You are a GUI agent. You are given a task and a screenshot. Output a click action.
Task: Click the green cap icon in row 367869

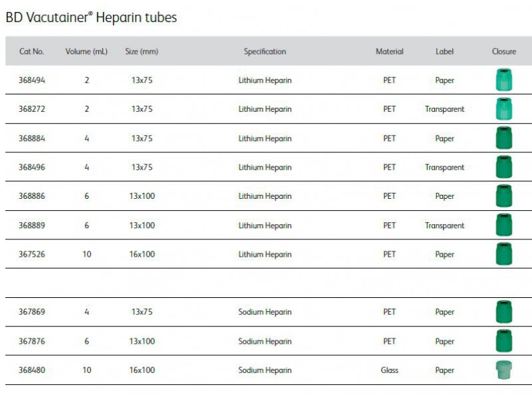504,311
